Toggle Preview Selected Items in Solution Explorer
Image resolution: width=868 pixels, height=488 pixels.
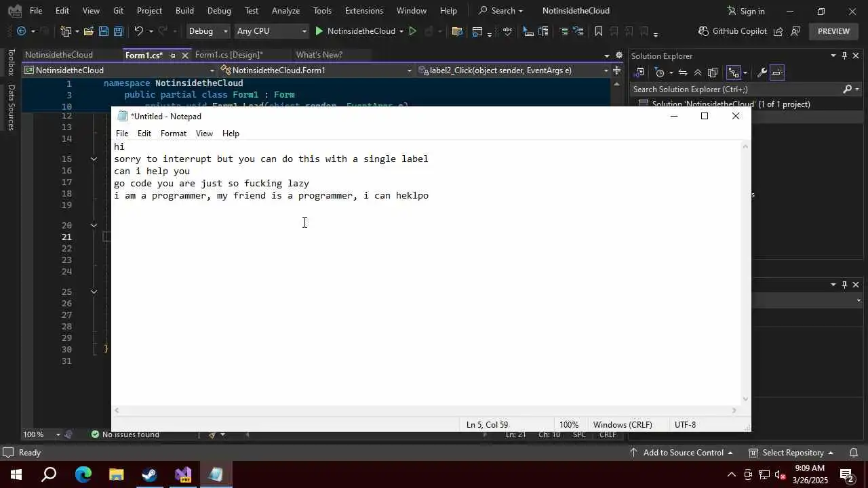[777, 73]
